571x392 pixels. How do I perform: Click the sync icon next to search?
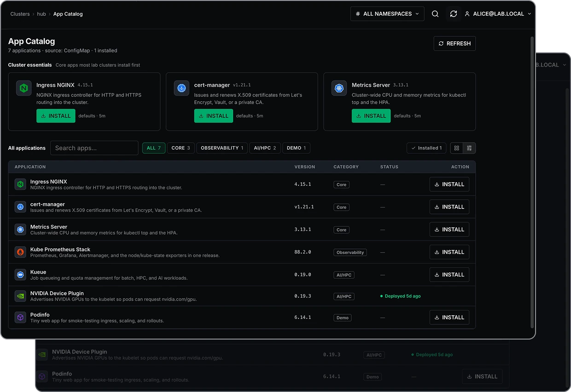coord(454,14)
